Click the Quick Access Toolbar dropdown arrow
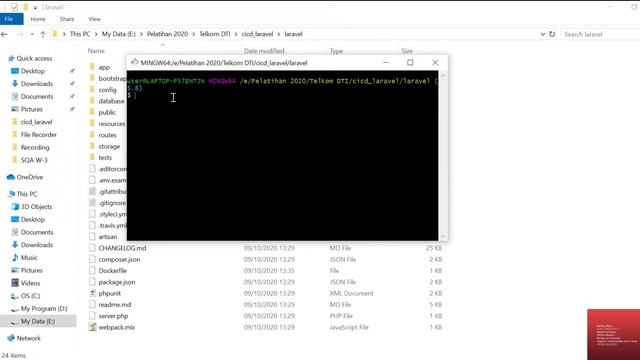Viewport: 640px width, 360px height. pos(36,7)
